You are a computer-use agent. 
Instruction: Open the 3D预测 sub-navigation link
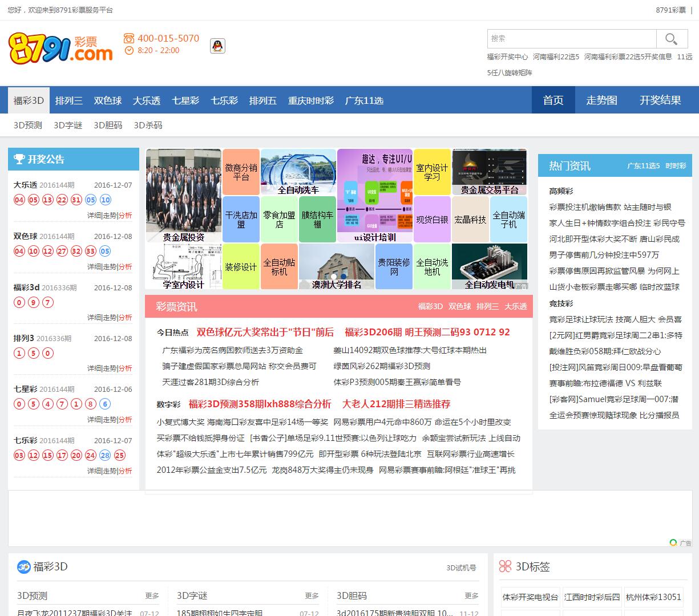pos(28,125)
